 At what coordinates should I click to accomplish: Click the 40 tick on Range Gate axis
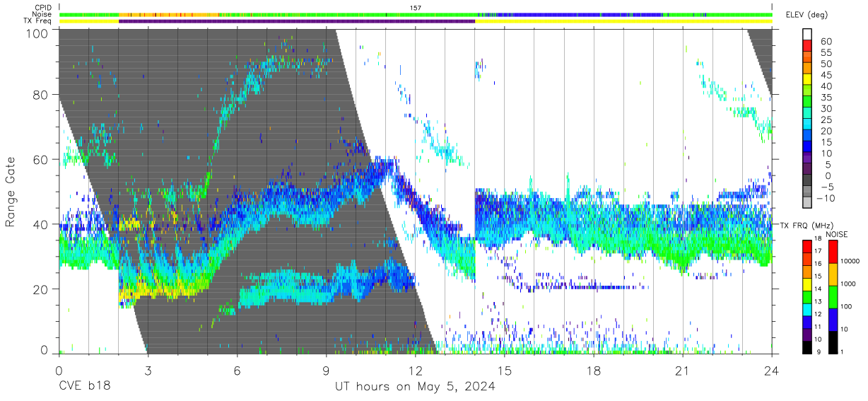coord(42,224)
